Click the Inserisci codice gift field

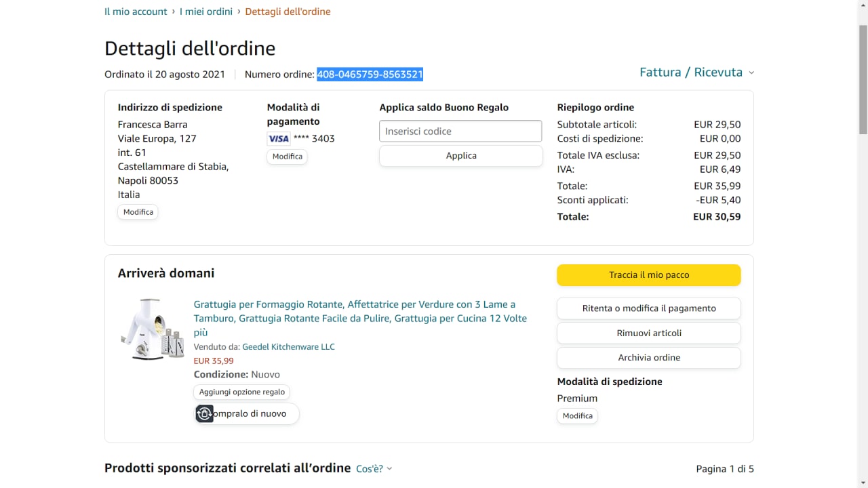click(x=460, y=131)
